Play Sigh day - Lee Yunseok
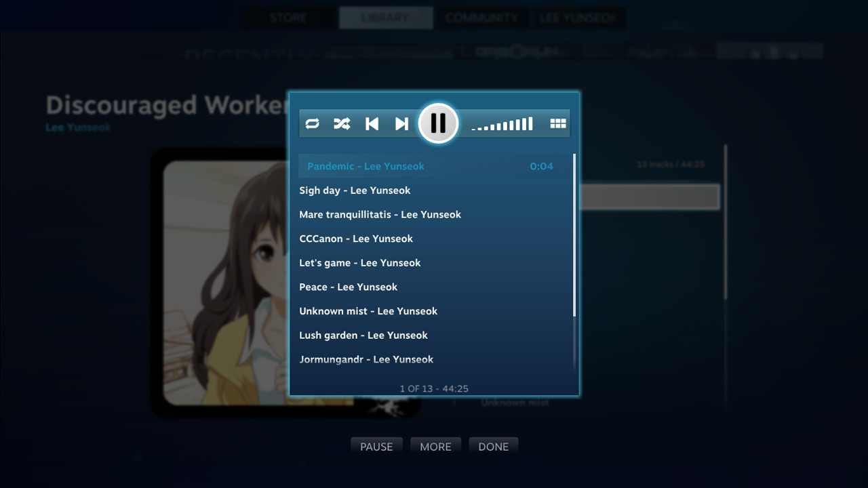This screenshot has height=488, width=868. point(435,190)
